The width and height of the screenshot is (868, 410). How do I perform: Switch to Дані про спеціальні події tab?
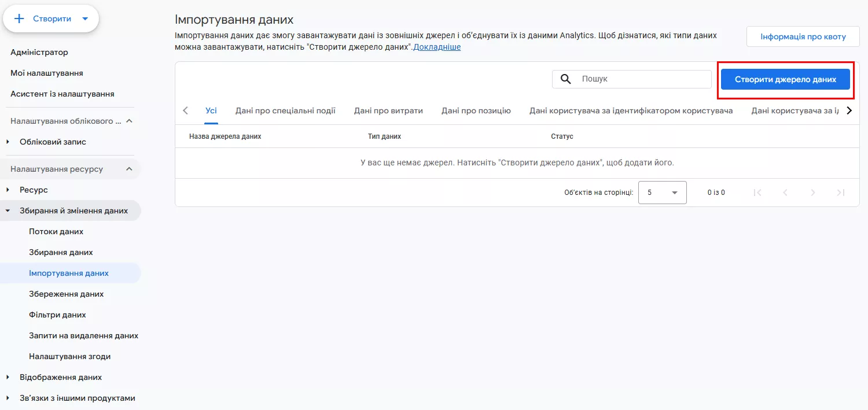(285, 110)
